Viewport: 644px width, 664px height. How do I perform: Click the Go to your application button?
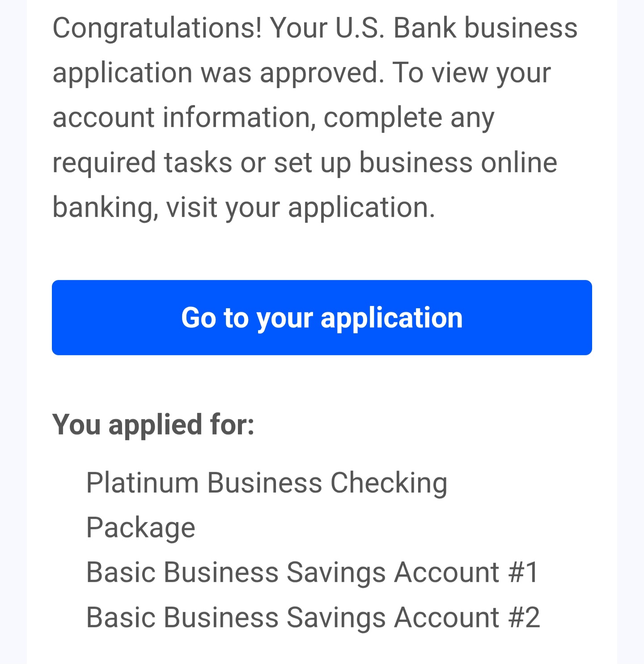pyautogui.click(x=322, y=318)
